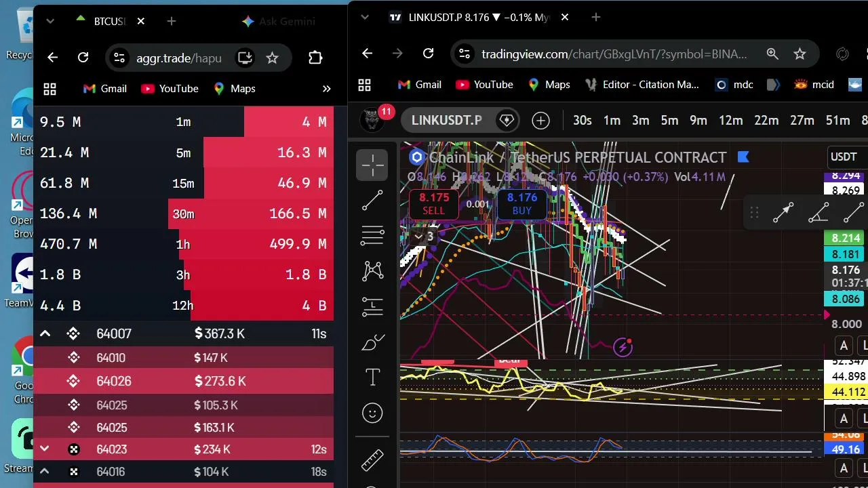Select the 12m chart timeframe
The height and width of the screenshot is (488, 868).
point(730,121)
